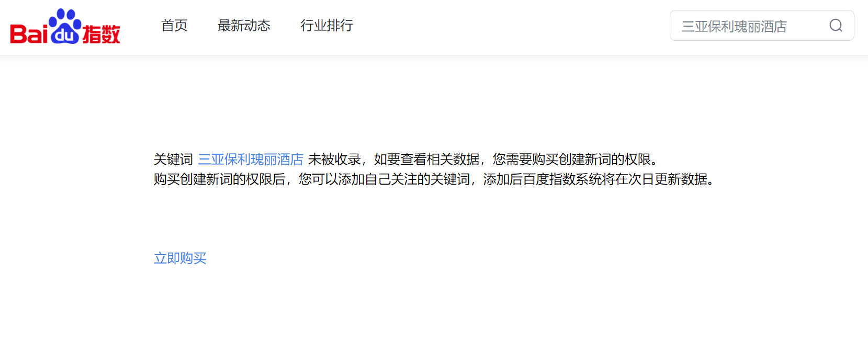868x354 pixels.
Task: Go to the 行业排行 page
Action: [327, 26]
